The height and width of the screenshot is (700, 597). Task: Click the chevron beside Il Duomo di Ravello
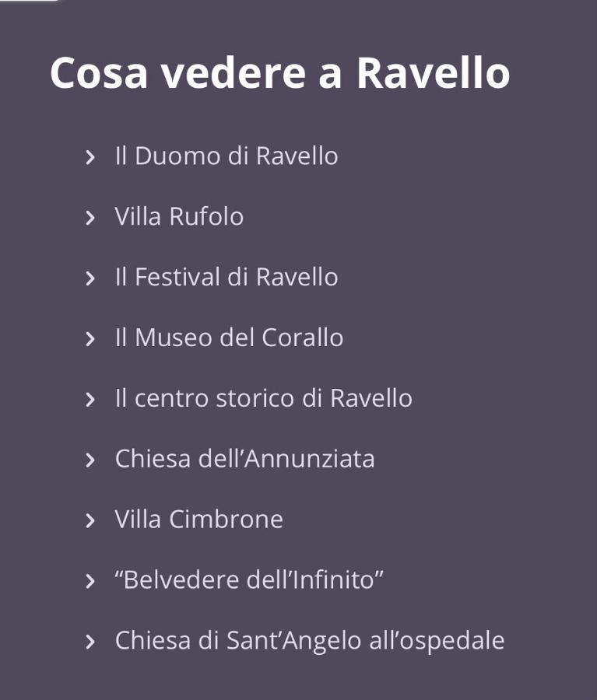(90, 156)
